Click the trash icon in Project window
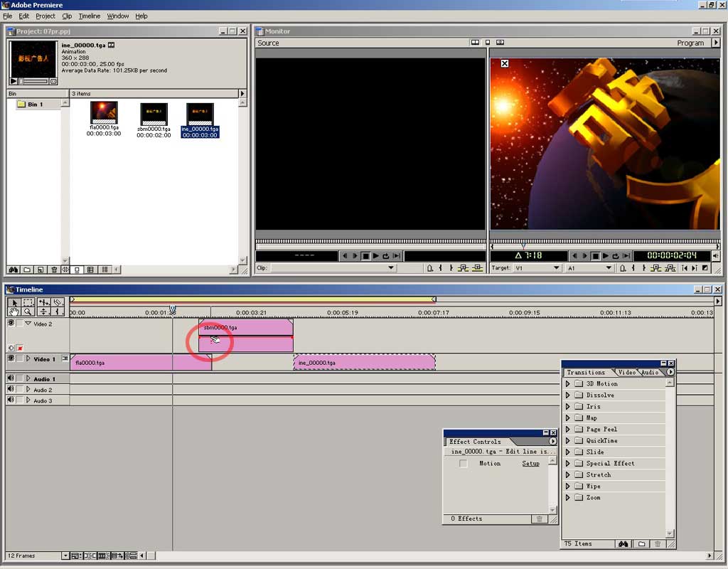Viewport: 728px width, 569px height. point(53,270)
